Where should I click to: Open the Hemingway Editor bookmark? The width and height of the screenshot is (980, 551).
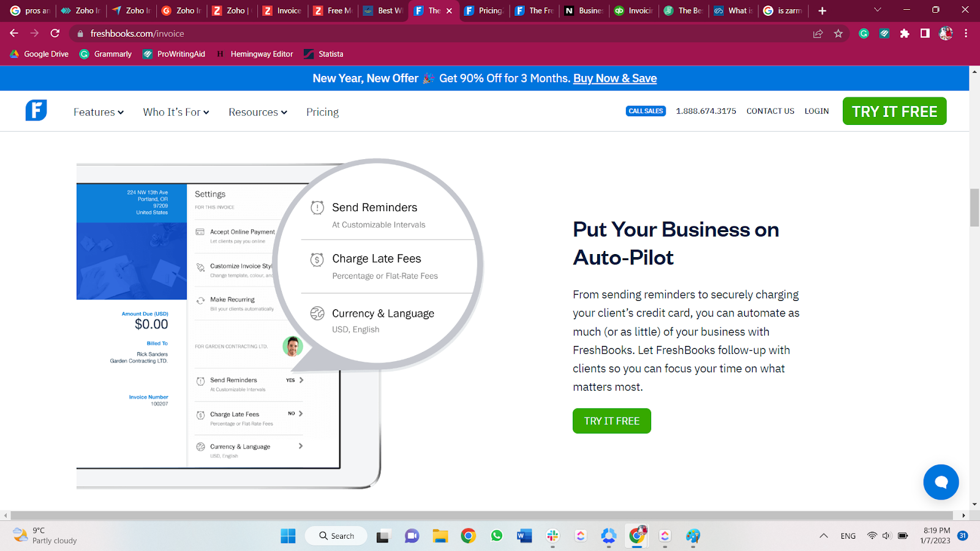click(x=255, y=54)
